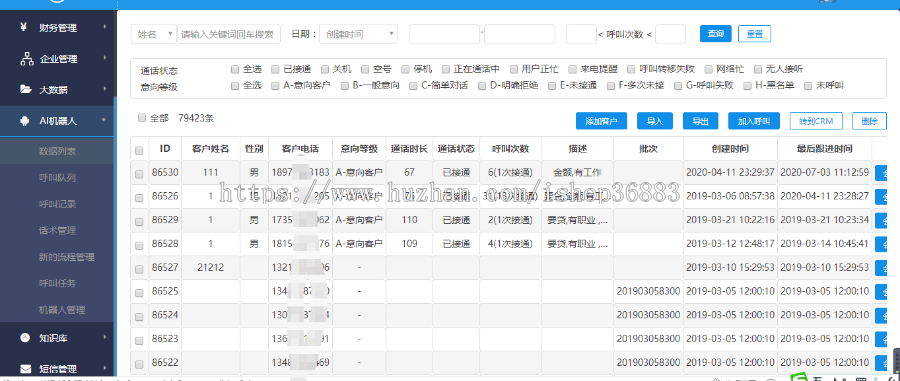This screenshot has height=381, width=900.
Task: Open the 姓名 search field dropdown
Action: pyautogui.click(x=153, y=34)
